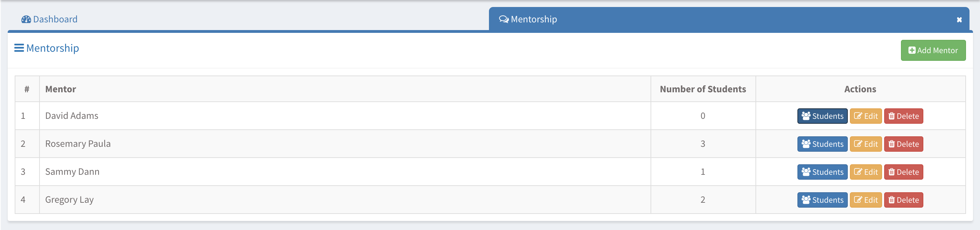Edit the Gregory Lay mentor entry
980x230 pixels.
click(x=866, y=200)
